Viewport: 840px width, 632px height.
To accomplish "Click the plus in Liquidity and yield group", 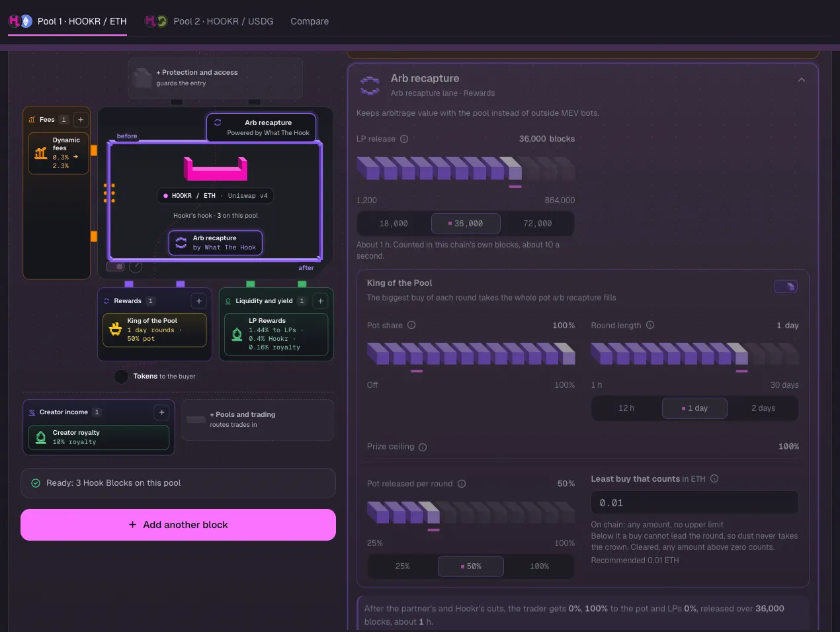I will click(x=321, y=301).
